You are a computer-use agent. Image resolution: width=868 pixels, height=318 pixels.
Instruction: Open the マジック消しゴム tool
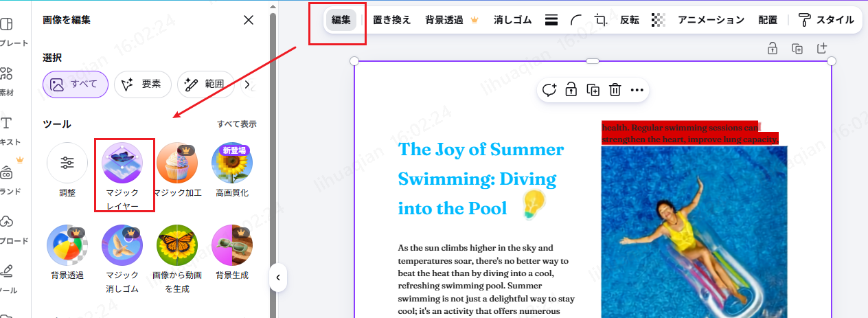tap(122, 258)
